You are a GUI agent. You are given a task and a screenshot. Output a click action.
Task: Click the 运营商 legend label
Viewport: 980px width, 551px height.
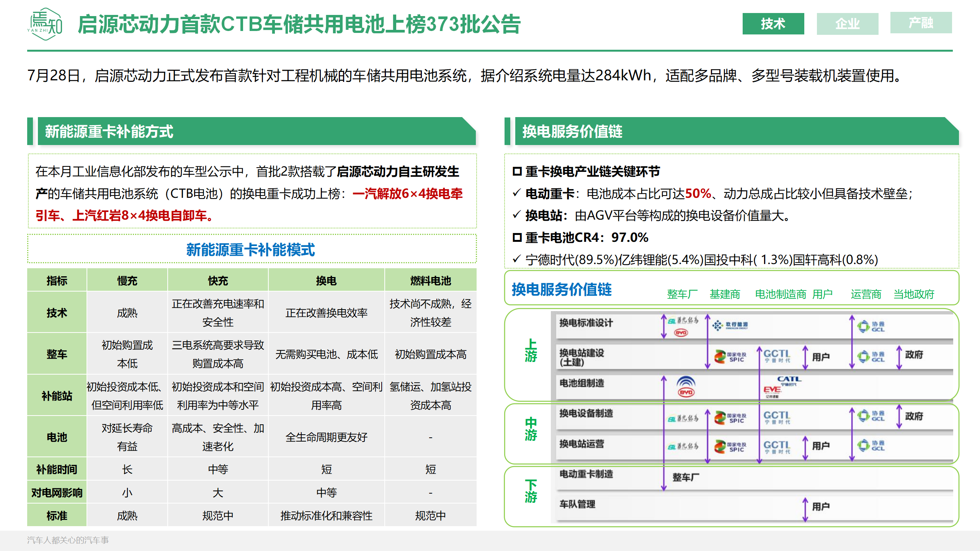tap(866, 294)
